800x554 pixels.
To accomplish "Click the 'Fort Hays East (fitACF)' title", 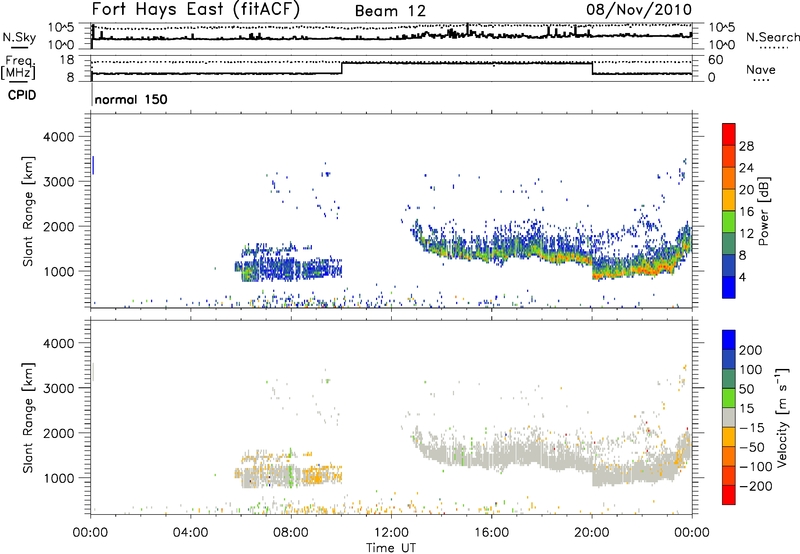I will tap(196, 10).
